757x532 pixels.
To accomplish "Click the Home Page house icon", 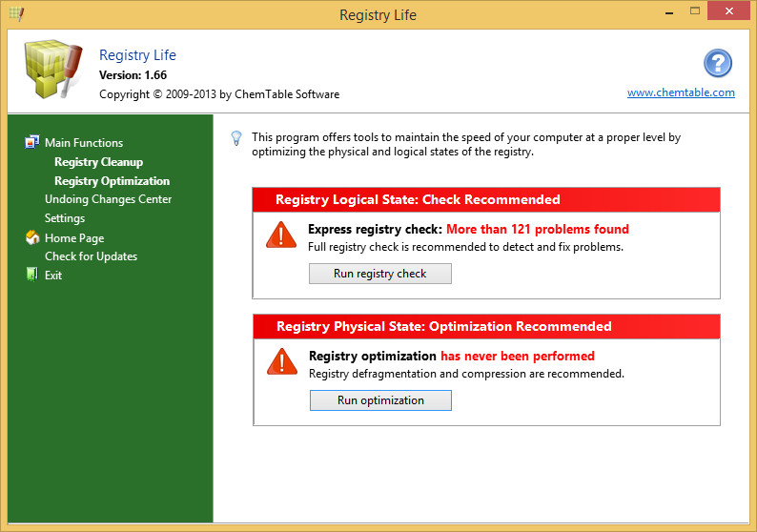I will [32, 237].
